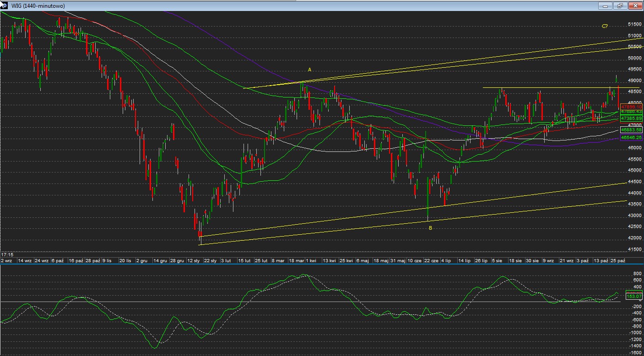Click the WIG (1440-minutowo) title text

tap(38, 6)
